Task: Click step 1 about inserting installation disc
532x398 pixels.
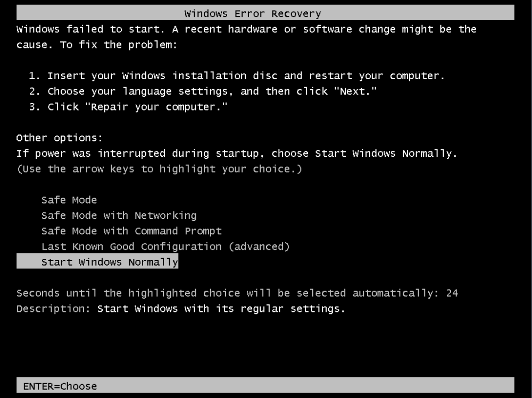Action: [x=237, y=76]
